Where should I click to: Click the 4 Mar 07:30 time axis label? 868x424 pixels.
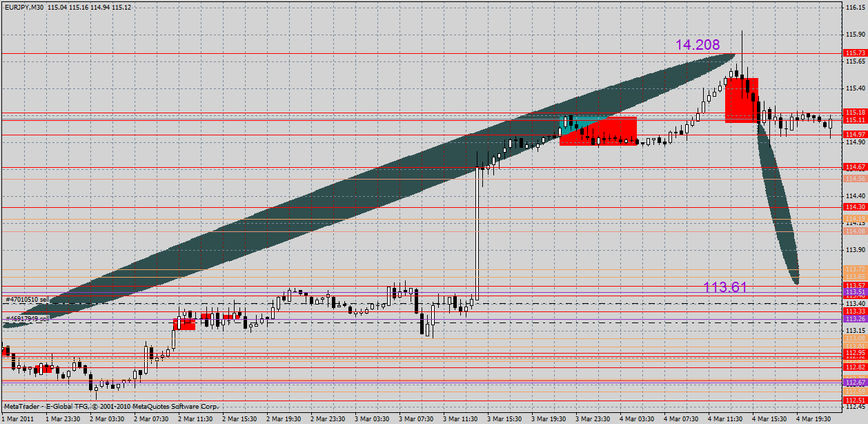coord(681,417)
